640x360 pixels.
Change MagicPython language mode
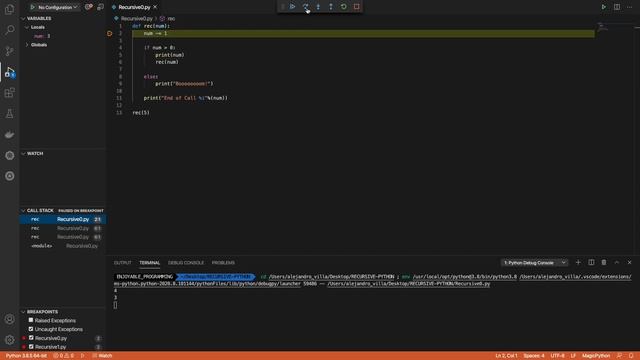(x=596, y=356)
